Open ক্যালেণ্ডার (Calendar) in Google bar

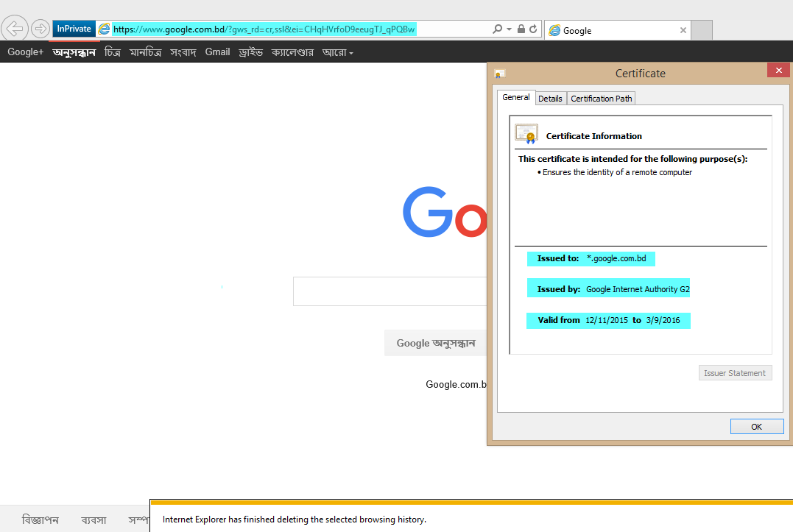click(x=292, y=52)
